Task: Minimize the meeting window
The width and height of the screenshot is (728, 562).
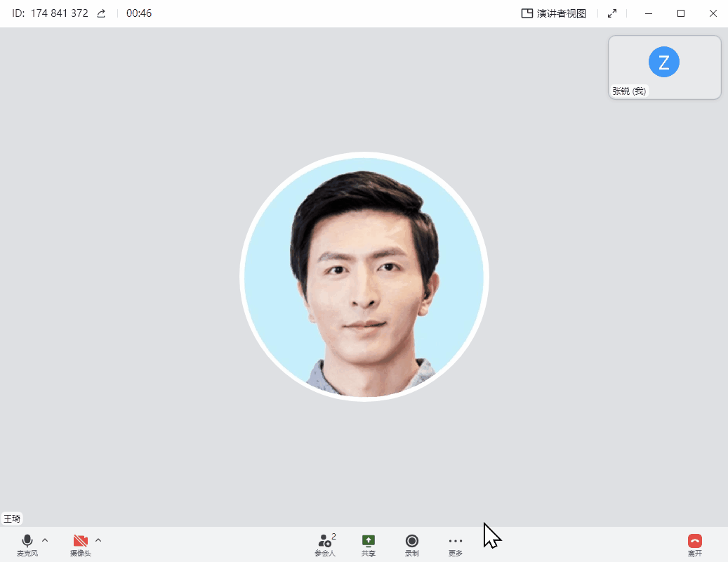Action: click(x=649, y=13)
